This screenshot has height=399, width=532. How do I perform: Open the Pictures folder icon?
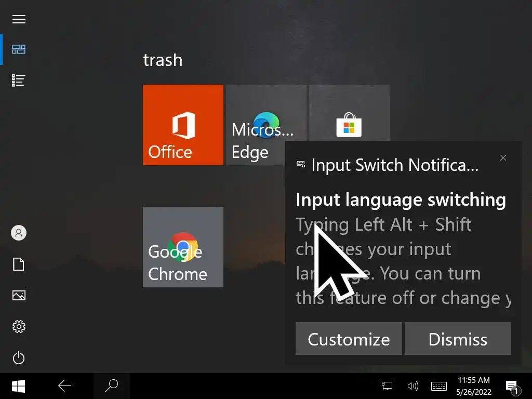point(19,295)
